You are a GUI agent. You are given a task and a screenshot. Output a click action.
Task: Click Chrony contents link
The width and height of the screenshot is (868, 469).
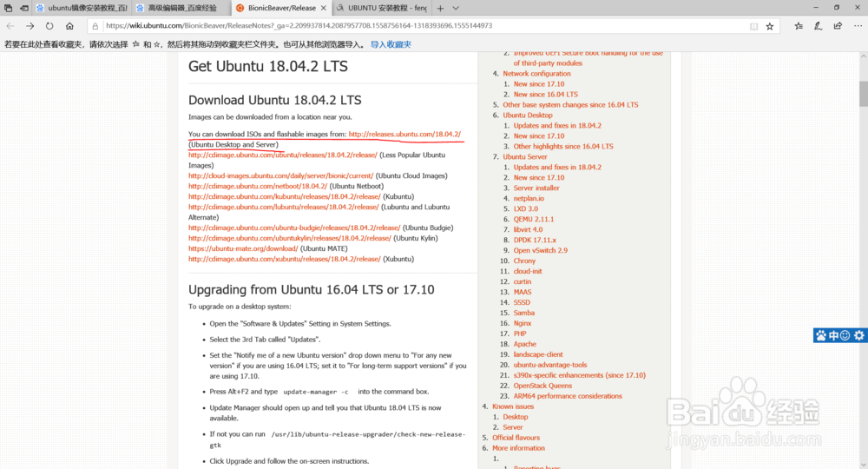click(524, 261)
